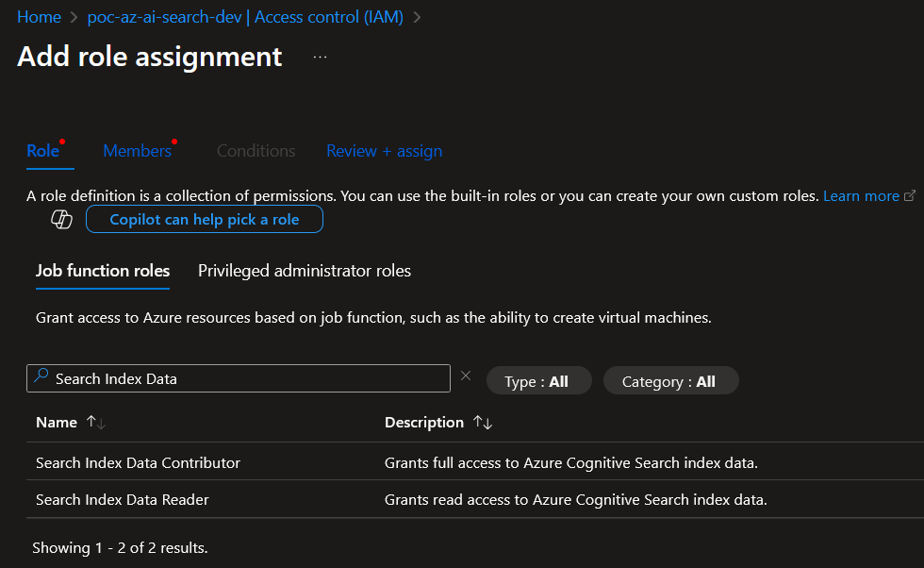
Task: Click the Conditions tab
Action: tap(256, 151)
